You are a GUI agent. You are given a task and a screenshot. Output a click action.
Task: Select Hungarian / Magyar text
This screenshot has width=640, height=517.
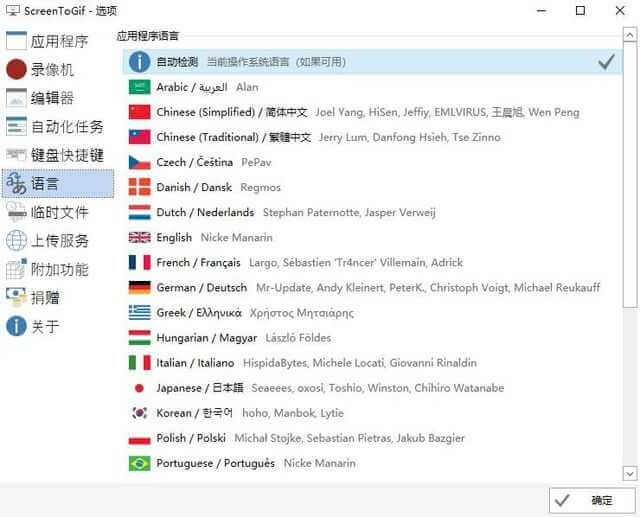click(x=207, y=338)
